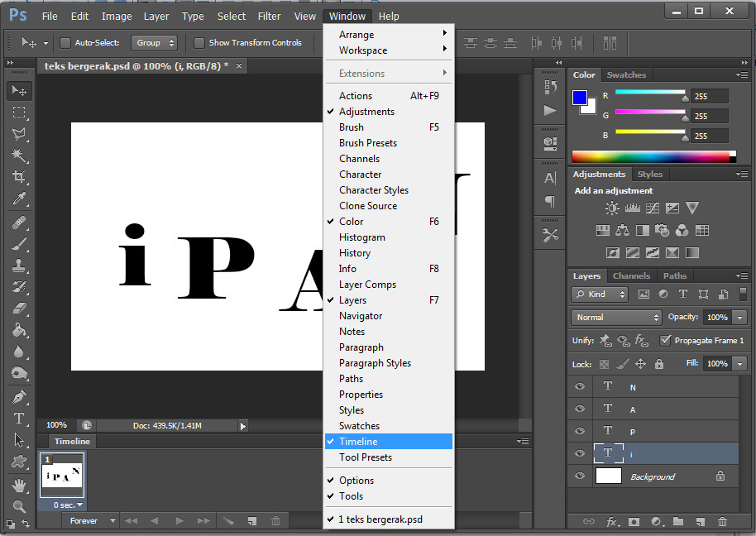
Task: Open the Fill slider dropdown arrow
Action: [739, 363]
